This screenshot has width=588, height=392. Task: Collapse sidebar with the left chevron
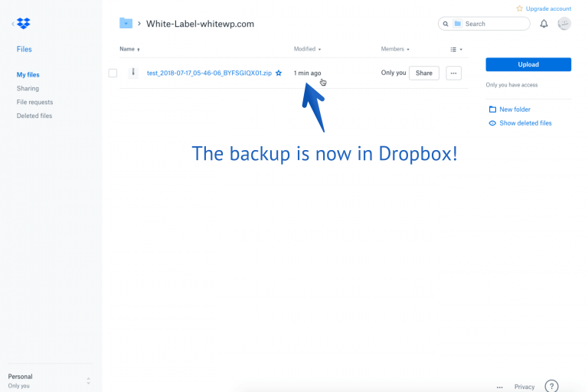(x=13, y=24)
